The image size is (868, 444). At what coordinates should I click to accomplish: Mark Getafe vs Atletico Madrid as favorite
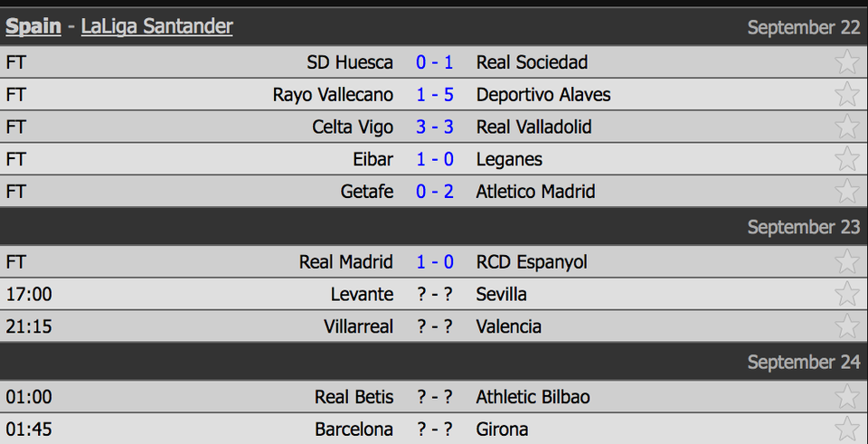tap(847, 192)
